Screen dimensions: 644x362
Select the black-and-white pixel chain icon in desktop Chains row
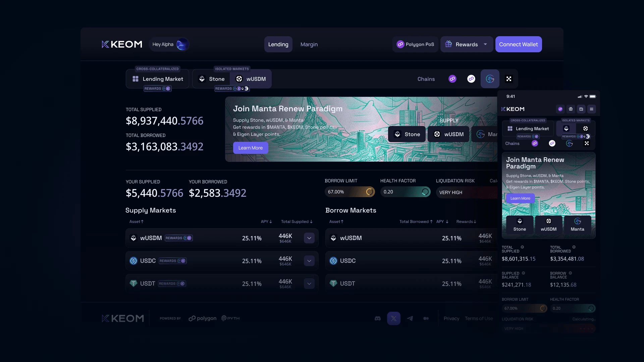click(x=509, y=79)
